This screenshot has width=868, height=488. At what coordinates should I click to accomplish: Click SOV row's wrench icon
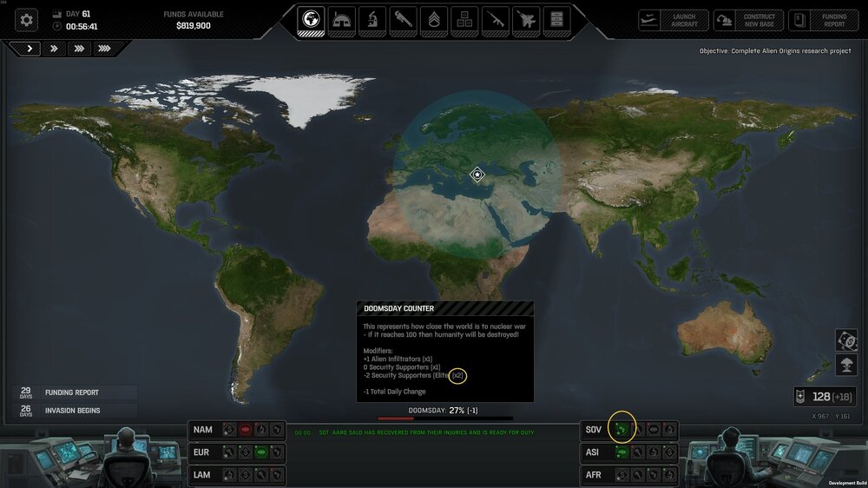coord(638,429)
